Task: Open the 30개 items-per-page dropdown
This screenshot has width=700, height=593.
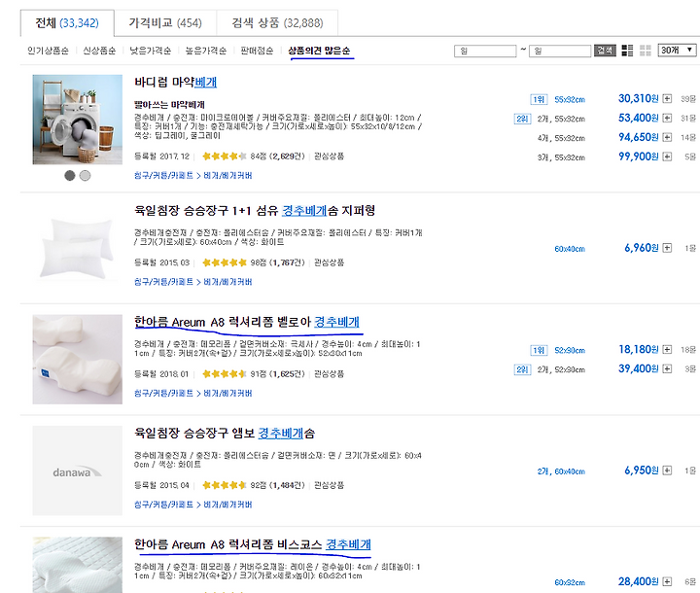Action: click(678, 50)
